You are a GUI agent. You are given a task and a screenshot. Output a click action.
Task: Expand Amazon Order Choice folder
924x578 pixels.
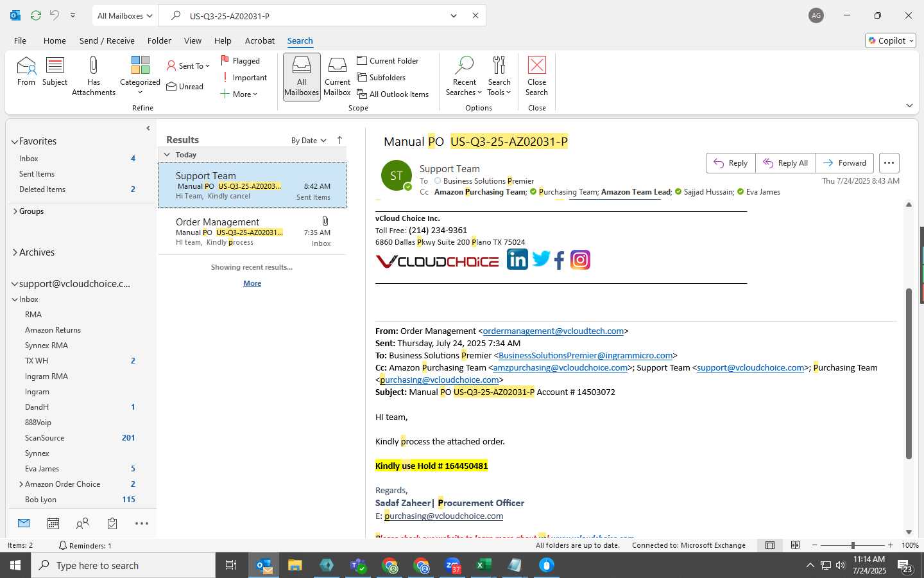point(21,484)
